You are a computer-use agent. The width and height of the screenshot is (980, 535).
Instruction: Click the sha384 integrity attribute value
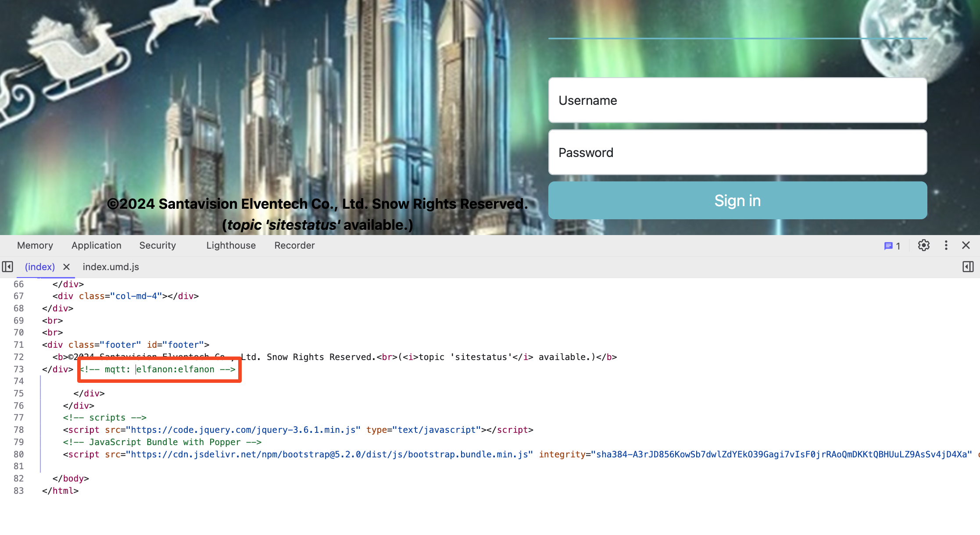coord(781,454)
